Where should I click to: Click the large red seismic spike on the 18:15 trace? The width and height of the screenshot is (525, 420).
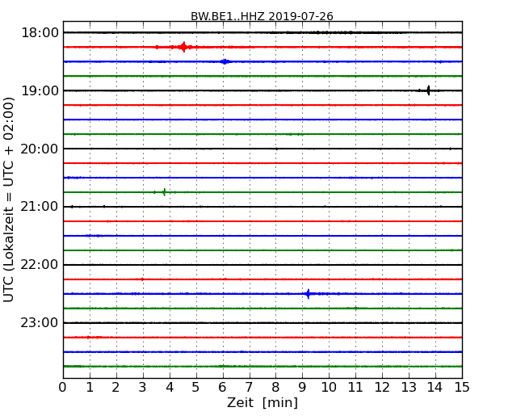183,47
